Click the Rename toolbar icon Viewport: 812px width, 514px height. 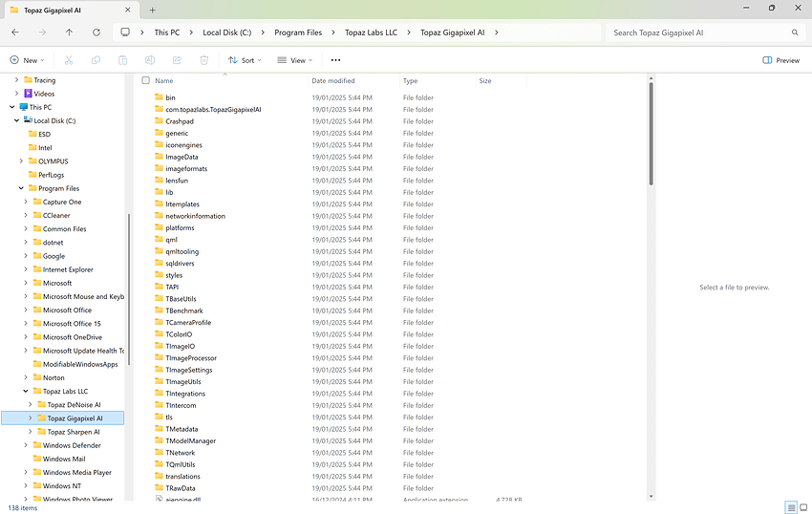coord(150,60)
